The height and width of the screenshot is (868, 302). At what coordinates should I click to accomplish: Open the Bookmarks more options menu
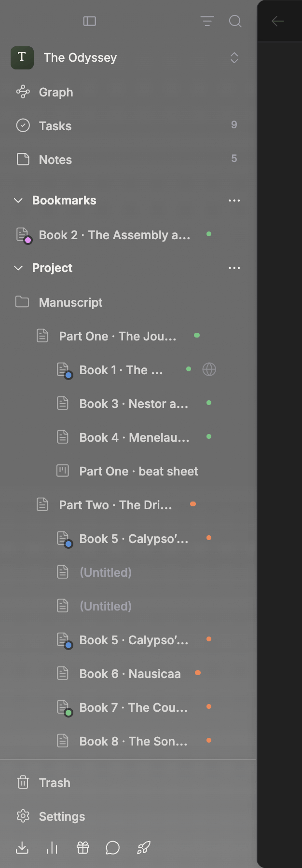coord(234,200)
